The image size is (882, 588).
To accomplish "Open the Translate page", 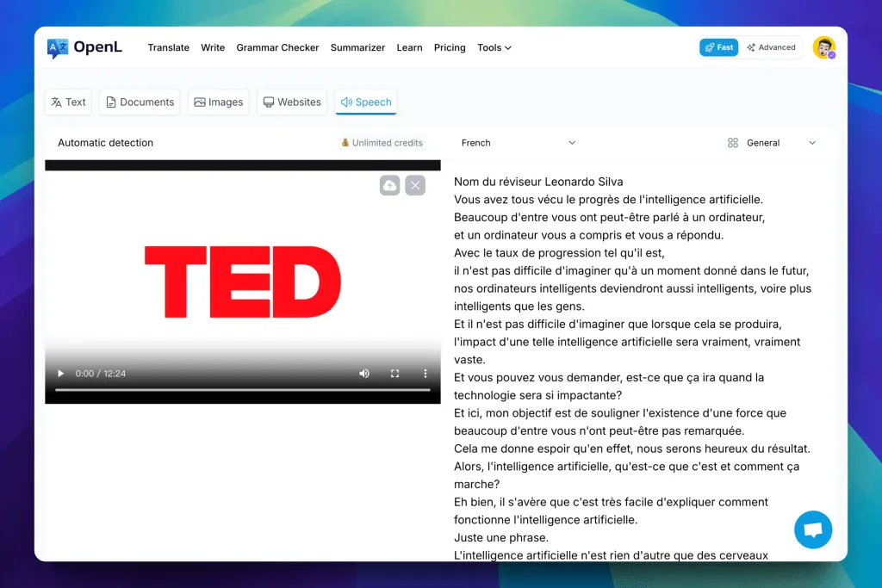I will (x=168, y=48).
